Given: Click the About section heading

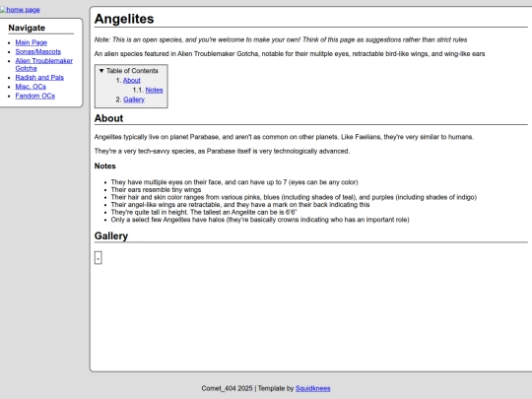Looking at the screenshot, I should pyautogui.click(x=108, y=118).
